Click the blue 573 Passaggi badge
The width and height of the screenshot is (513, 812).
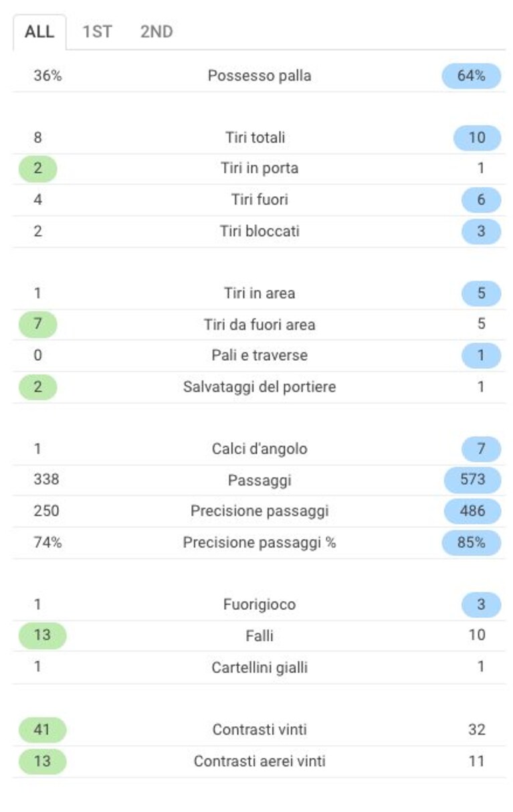(472, 480)
